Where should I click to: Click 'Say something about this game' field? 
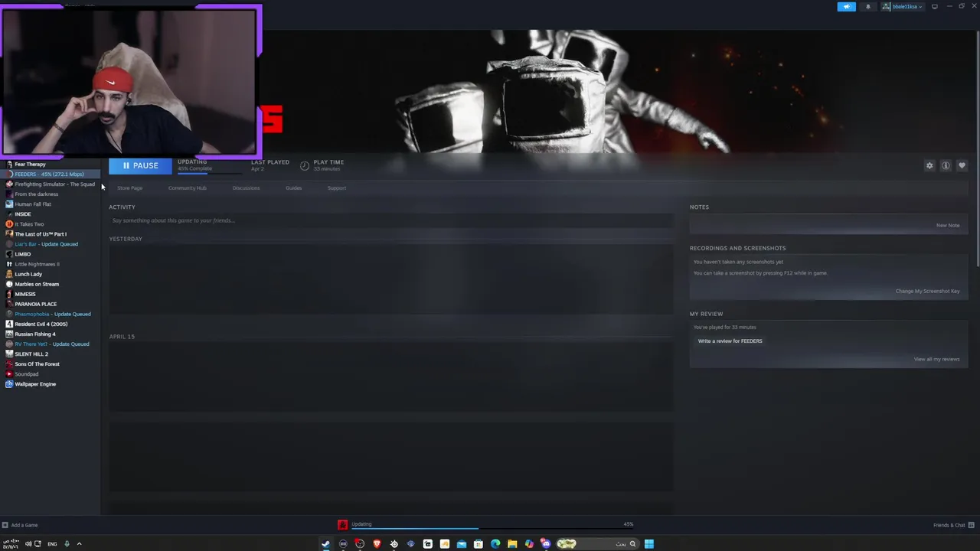click(x=390, y=220)
